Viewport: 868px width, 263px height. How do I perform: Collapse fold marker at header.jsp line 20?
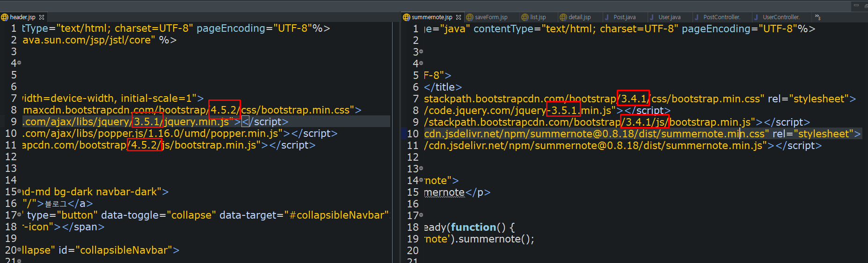[19, 249]
